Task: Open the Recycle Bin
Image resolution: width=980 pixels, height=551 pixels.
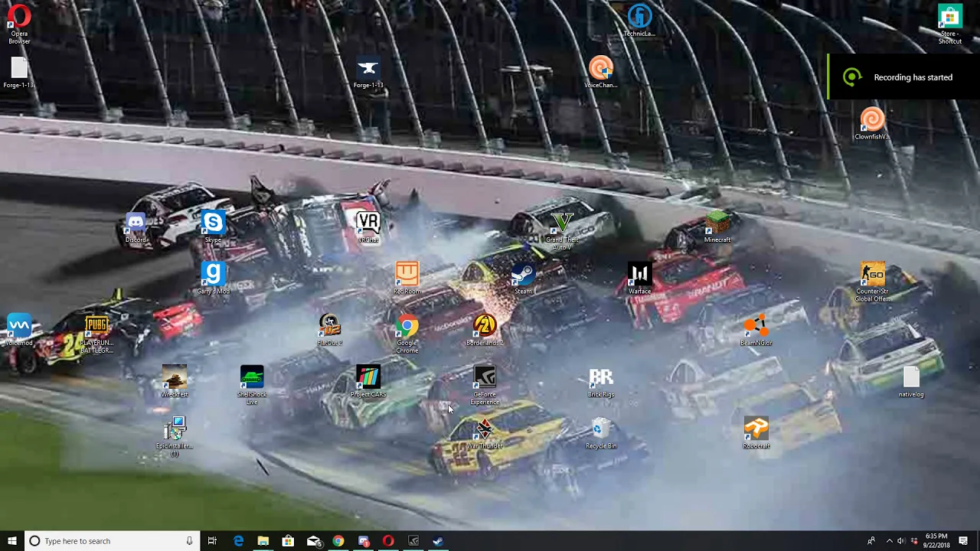Action: pyautogui.click(x=601, y=432)
